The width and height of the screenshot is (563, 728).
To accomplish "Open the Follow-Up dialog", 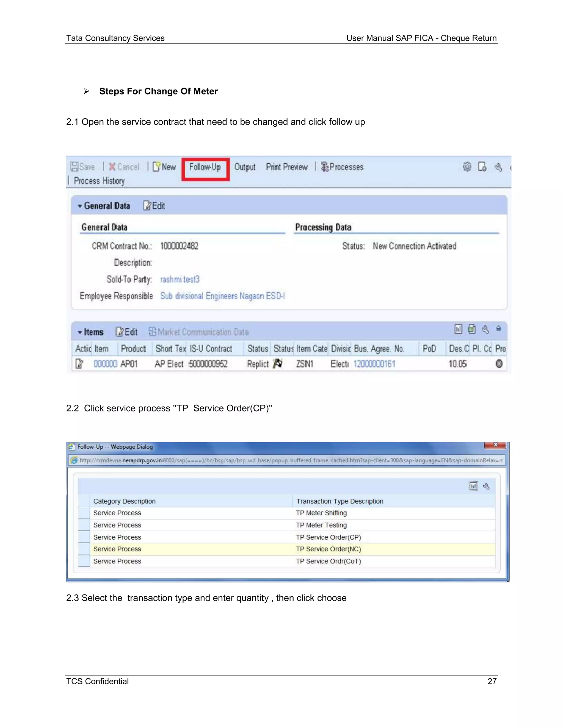I will pos(205,167).
